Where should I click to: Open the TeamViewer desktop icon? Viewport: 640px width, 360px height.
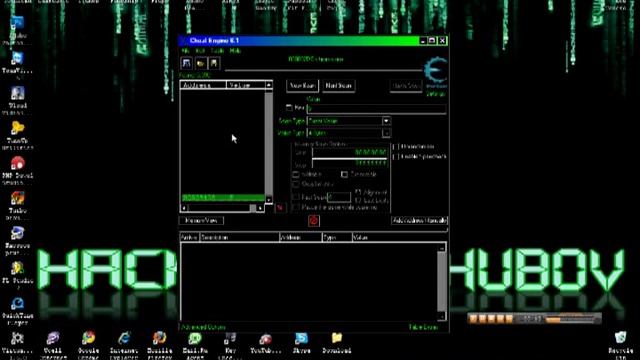click(x=17, y=58)
